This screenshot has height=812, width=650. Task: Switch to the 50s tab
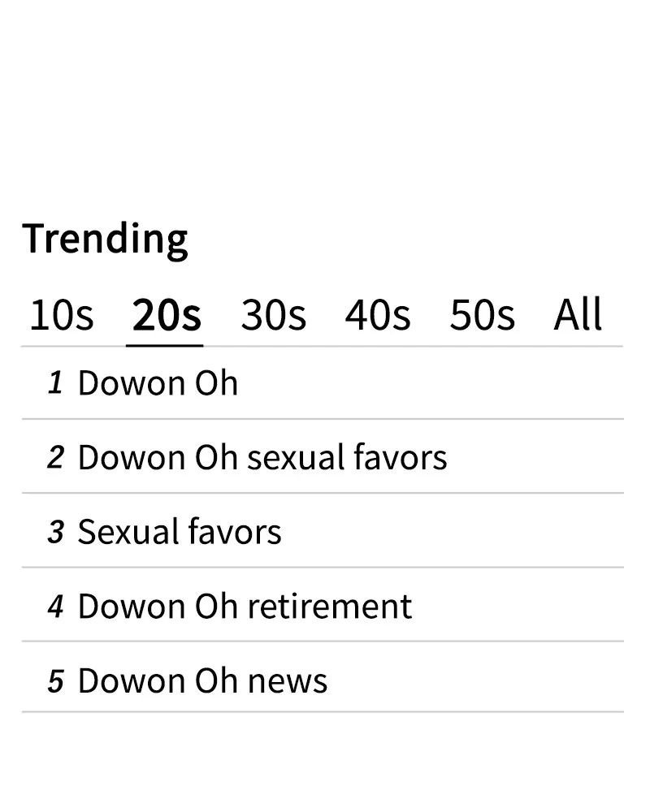pyautogui.click(x=482, y=315)
